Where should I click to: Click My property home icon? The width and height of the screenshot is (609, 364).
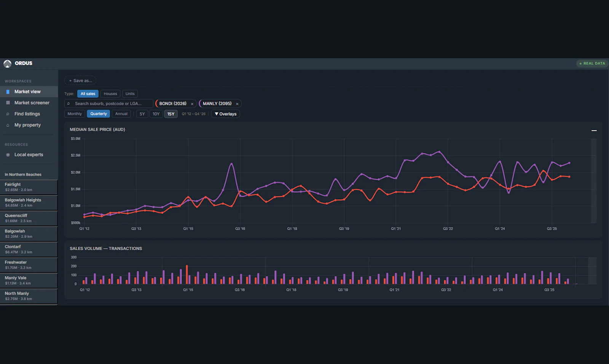click(8, 125)
